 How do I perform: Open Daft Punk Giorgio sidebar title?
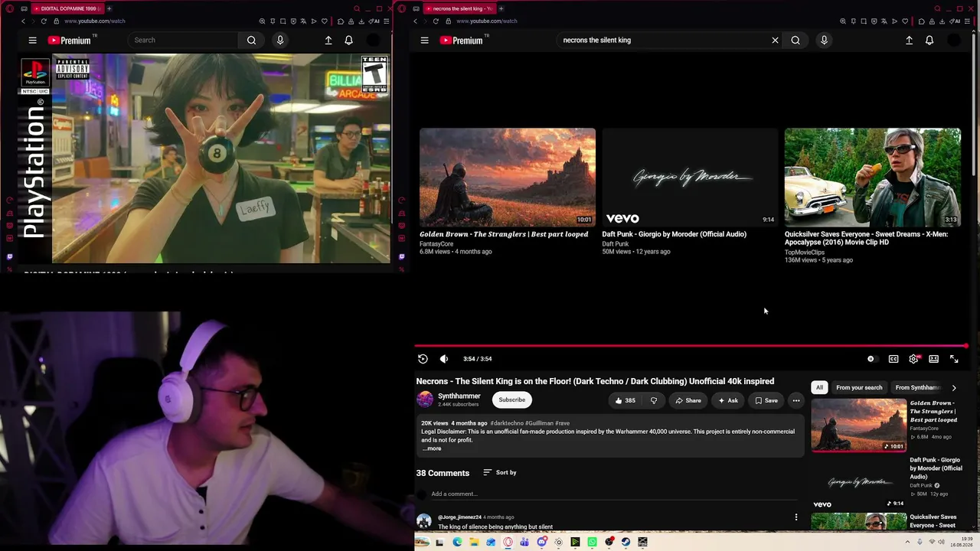[x=936, y=468]
